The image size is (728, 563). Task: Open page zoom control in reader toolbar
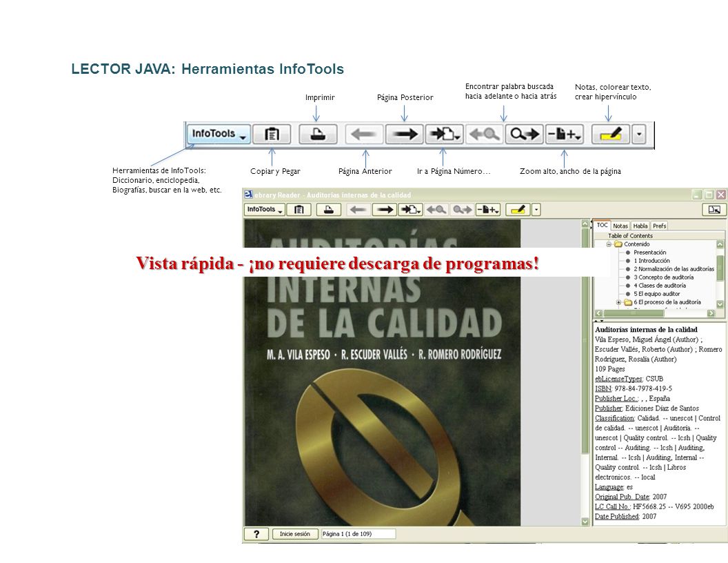pos(488,210)
